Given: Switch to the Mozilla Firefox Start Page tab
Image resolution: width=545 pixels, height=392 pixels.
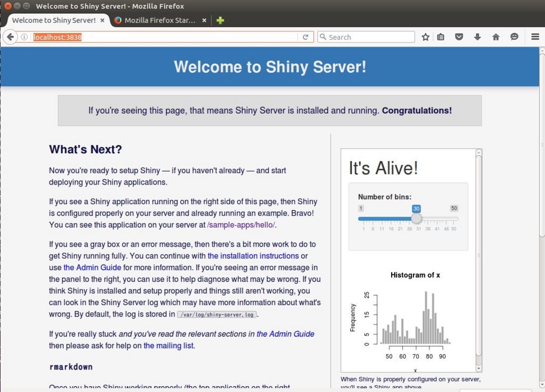Looking at the screenshot, I should (x=160, y=21).
